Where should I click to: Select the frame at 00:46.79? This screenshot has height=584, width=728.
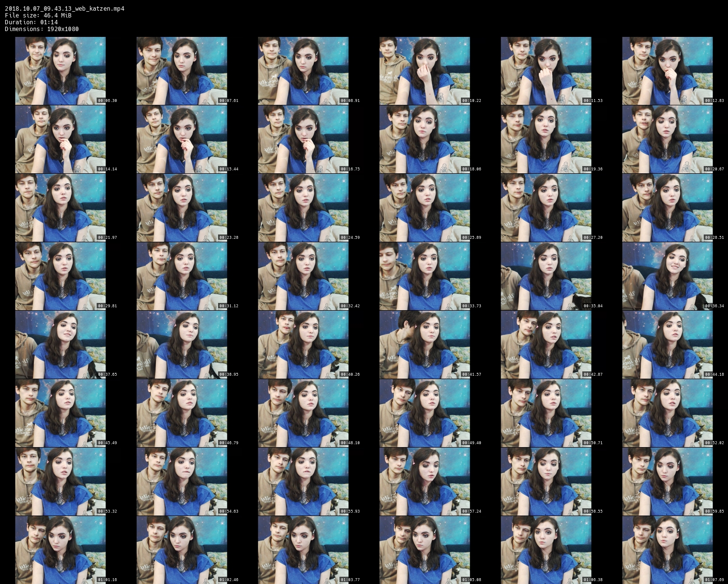[x=182, y=413]
